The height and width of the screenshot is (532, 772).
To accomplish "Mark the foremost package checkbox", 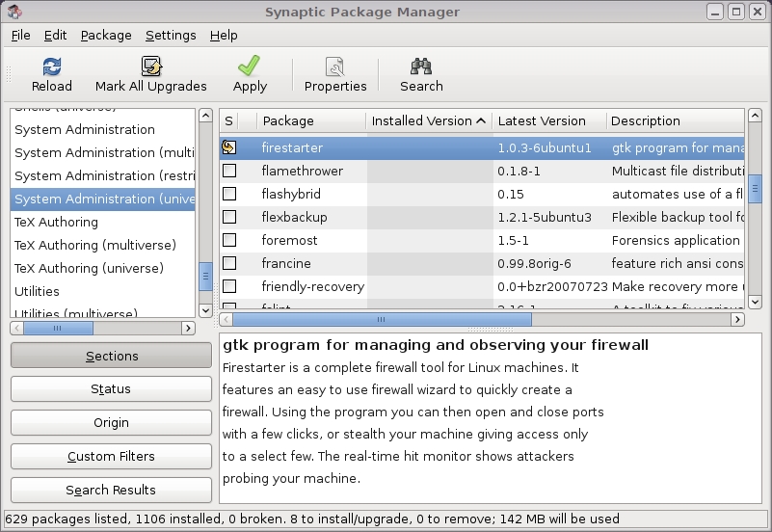I will [x=229, y=240].
